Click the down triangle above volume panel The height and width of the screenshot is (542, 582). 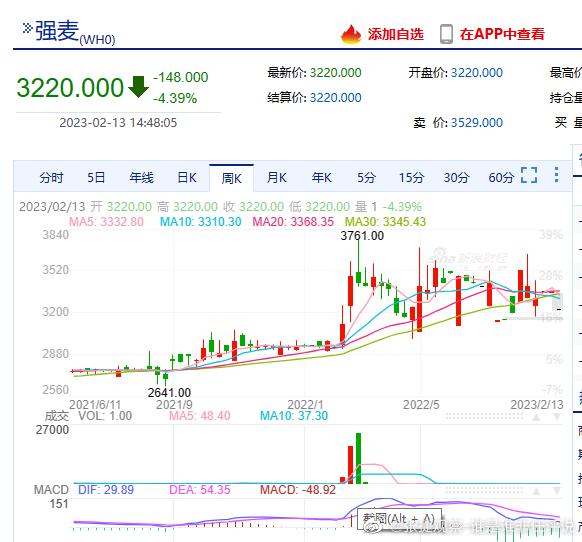tap(557, 417)
